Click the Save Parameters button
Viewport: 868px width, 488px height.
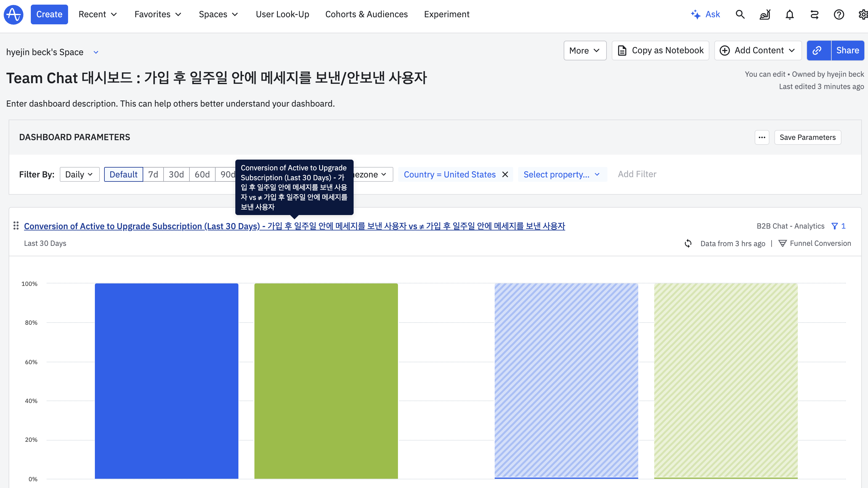(807, 137)
